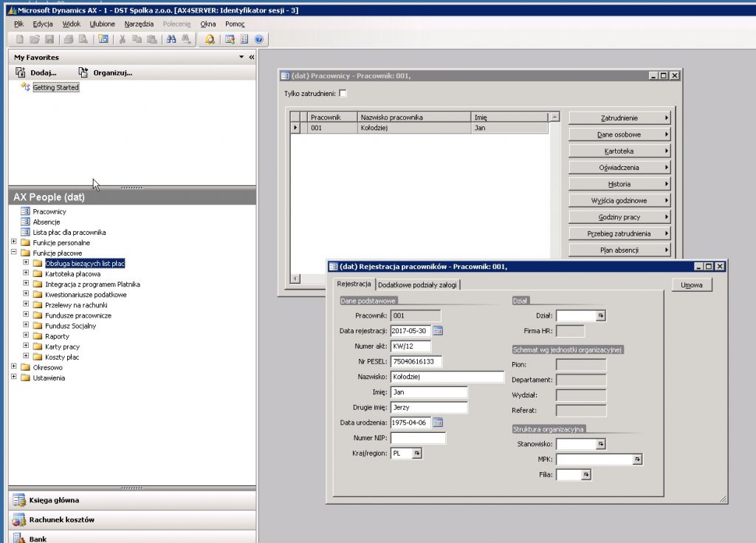
Task: Click the Find next toolbar icon
Action: click(186, 39)
